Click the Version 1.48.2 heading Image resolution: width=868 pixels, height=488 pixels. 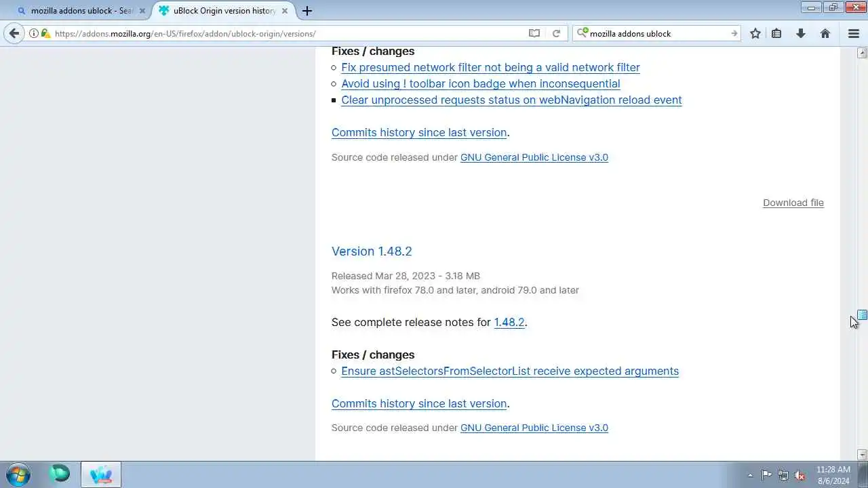[372, 251]
